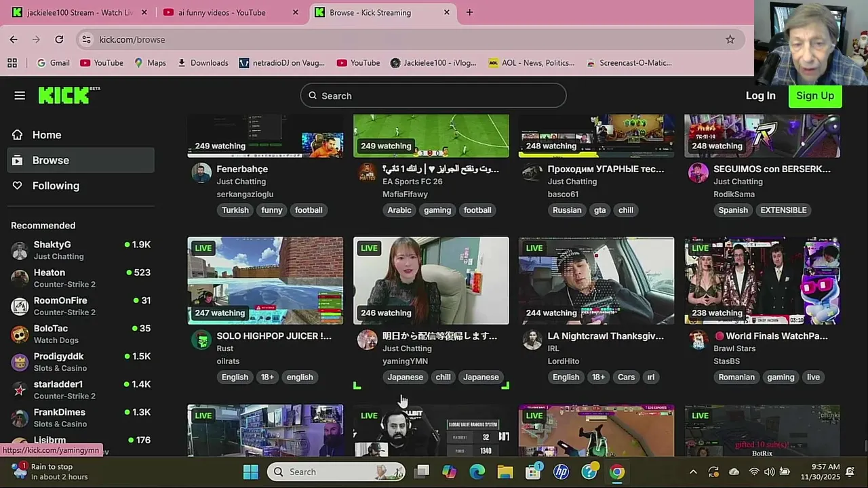This screenshot has width=868, height=488.
Task: Click the green Sign Up button
Action: (814, 96)
